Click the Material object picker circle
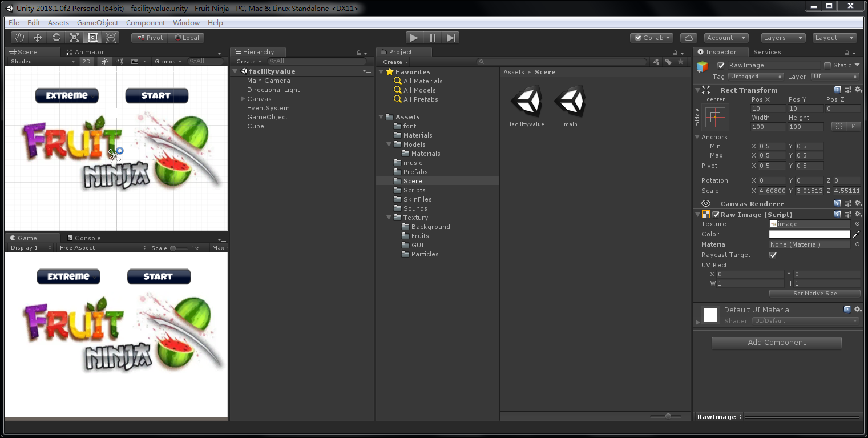This screenshot has width=868, height=438. 857,244
